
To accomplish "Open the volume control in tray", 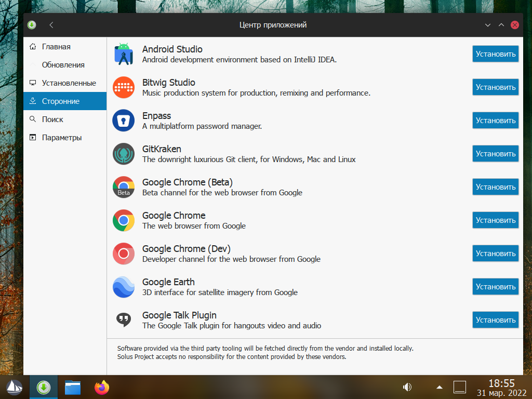I will (407, 387).
